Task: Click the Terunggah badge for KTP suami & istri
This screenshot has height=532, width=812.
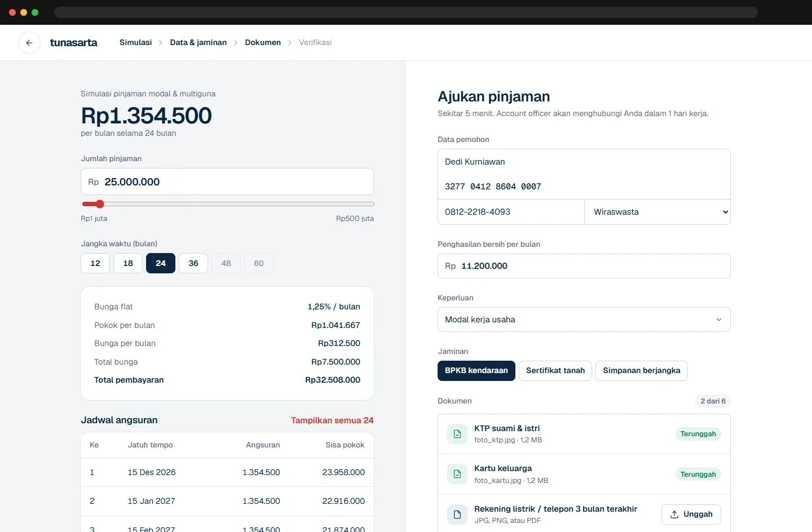Action: tap(698, 434)
